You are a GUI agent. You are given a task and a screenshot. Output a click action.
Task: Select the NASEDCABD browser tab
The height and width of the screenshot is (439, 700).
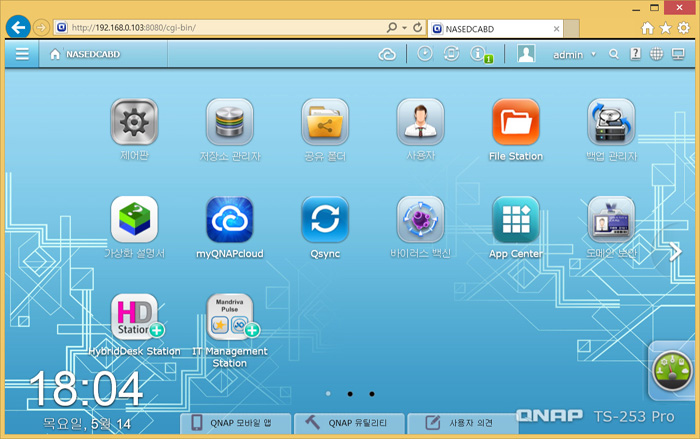[x=496, y=29]
